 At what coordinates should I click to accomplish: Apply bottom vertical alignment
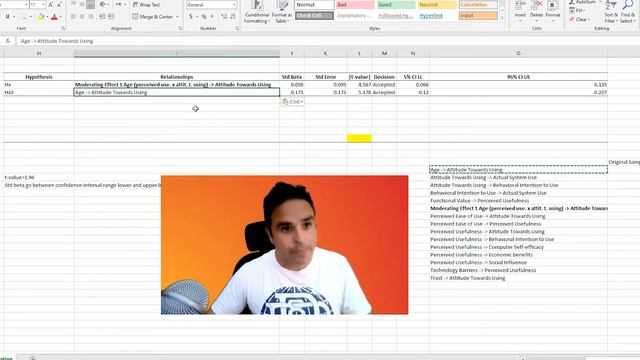coord(91,4)
